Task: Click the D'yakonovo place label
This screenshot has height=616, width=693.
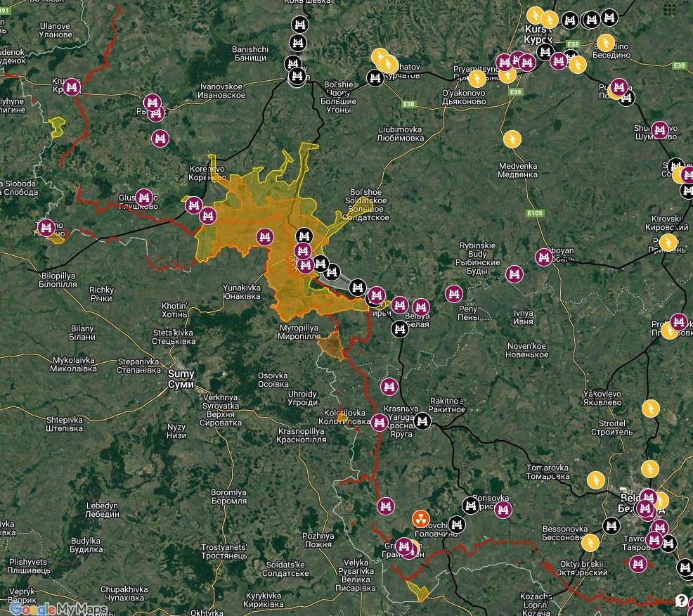Action: pos(464,97)
